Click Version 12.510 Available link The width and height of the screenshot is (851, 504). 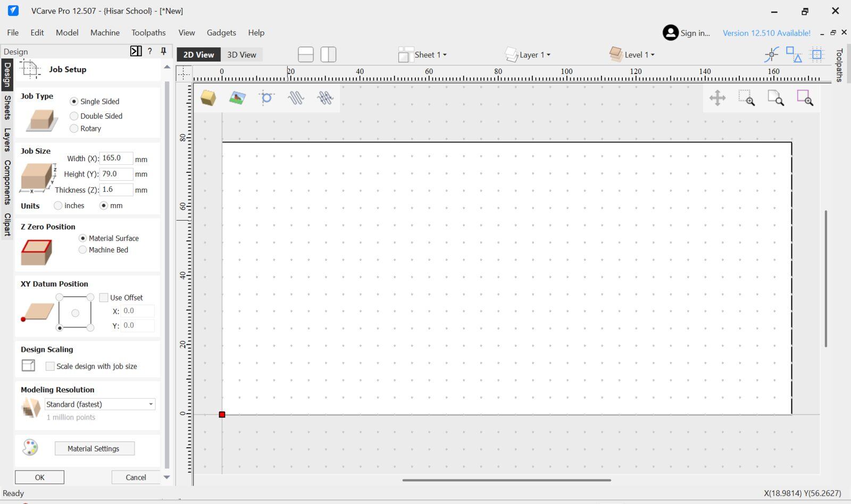point(766,33)
